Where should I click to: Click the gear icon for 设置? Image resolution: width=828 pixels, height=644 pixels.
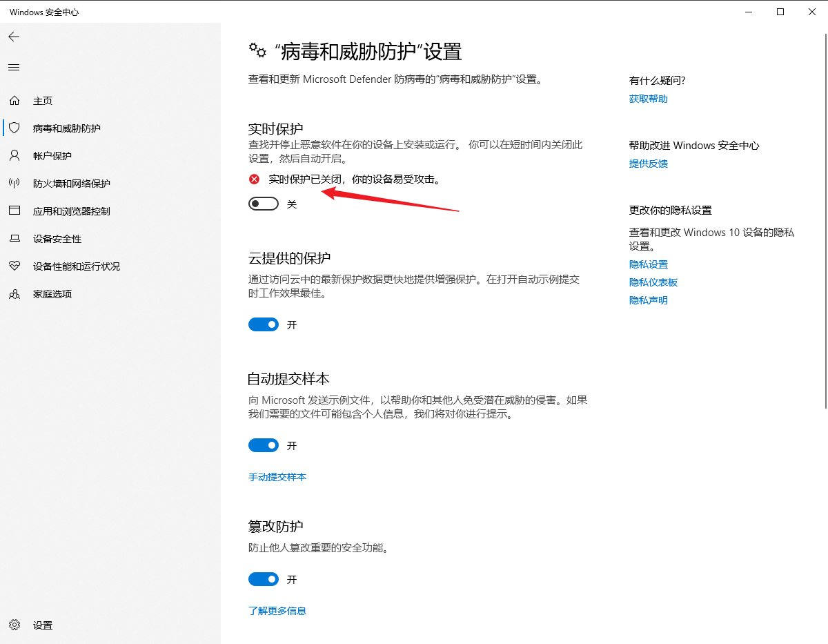click(14, 625)
